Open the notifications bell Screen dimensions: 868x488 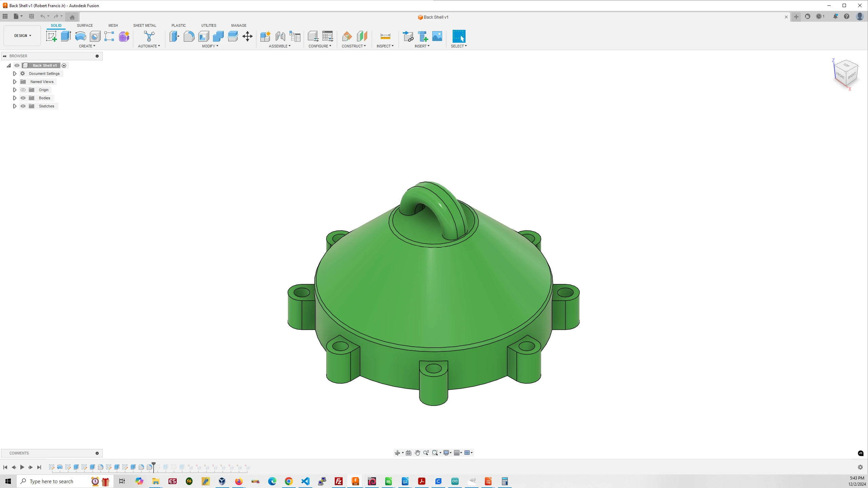[835, 16]
